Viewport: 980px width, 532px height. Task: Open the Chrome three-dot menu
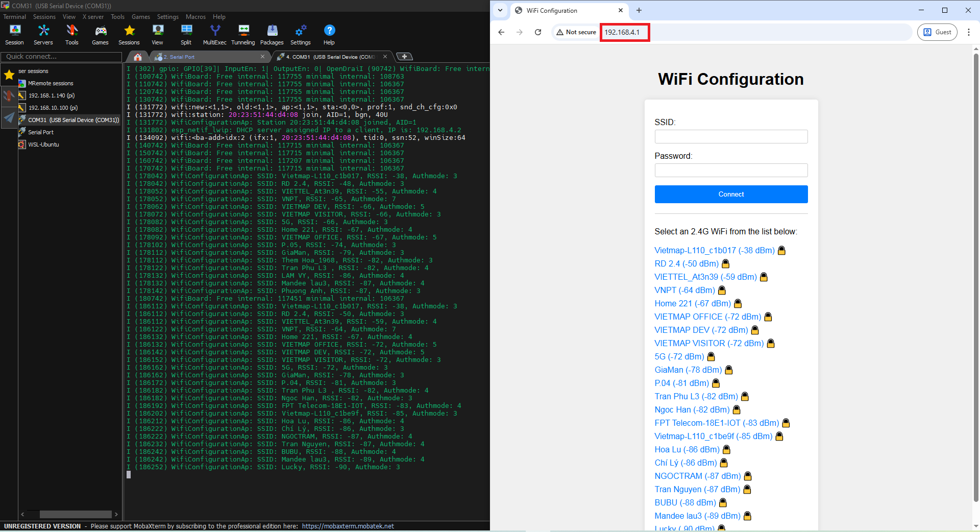click(968, 32)
